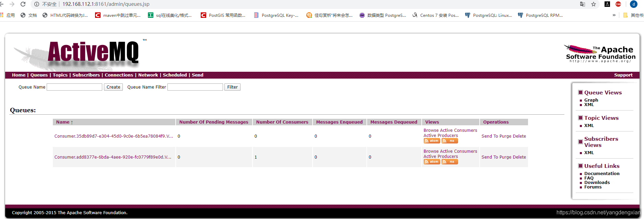The width and height of the screenshot is (644, 219).
Task: Focus the Queue Name input field
Action: (74, 87)
